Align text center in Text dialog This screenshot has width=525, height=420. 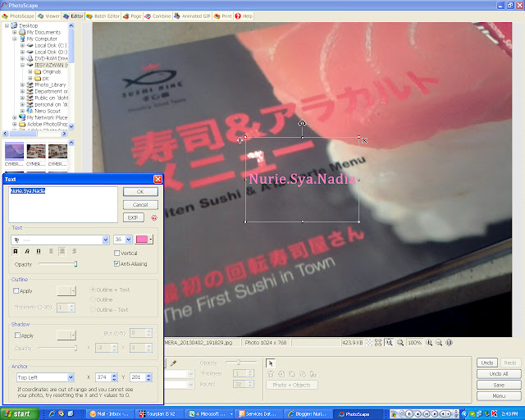tap(62, 251)
